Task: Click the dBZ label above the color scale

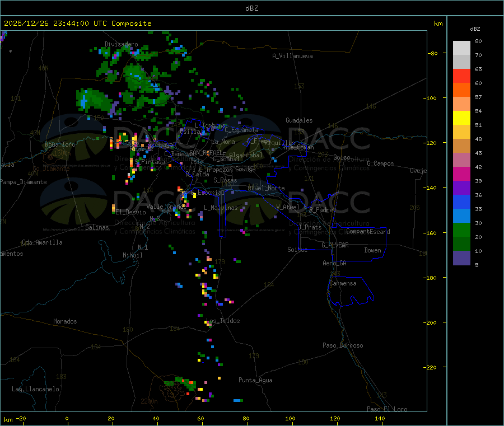Action: click(475, 29)
